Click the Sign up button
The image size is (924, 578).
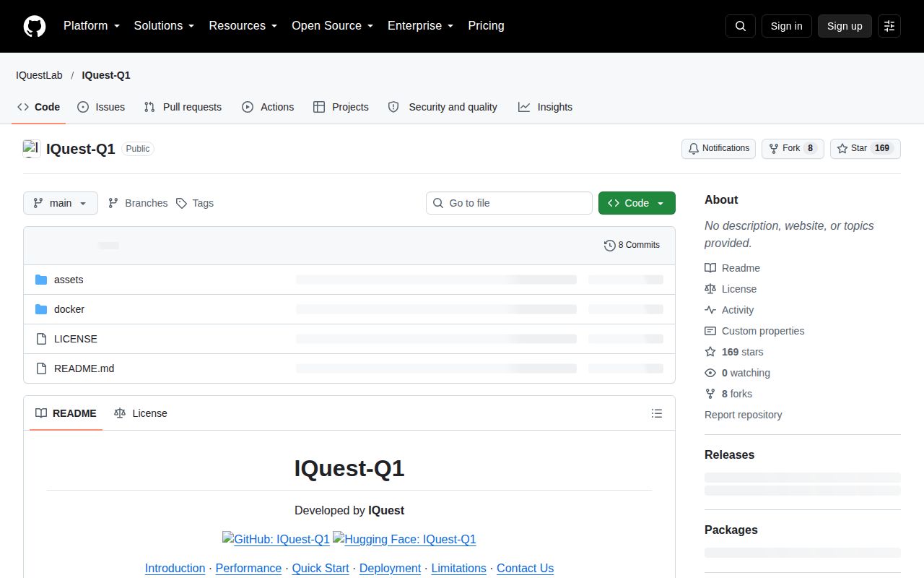coord(845,26)
